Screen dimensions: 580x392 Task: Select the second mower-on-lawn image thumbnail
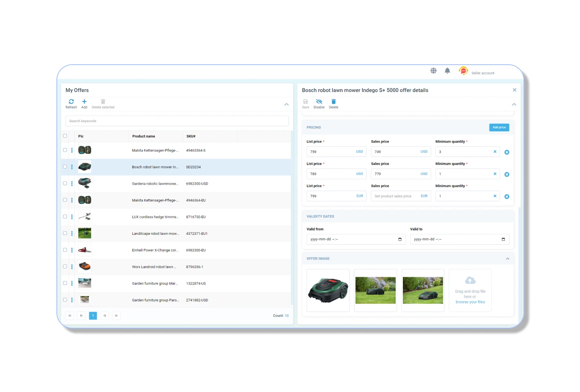click(x=375, y=290)
